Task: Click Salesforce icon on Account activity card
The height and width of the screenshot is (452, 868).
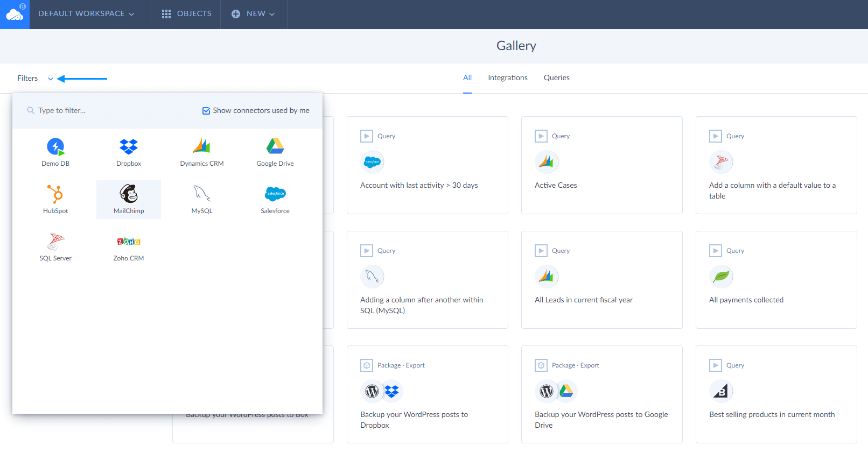Action: [x=372, y=162]
